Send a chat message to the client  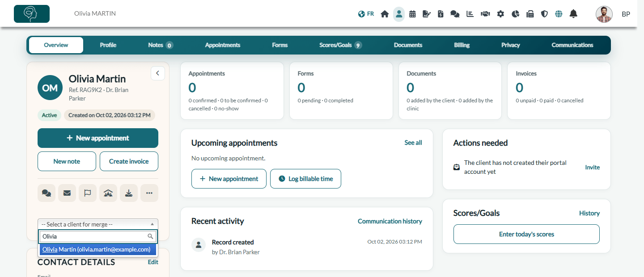tap(47, 193)
